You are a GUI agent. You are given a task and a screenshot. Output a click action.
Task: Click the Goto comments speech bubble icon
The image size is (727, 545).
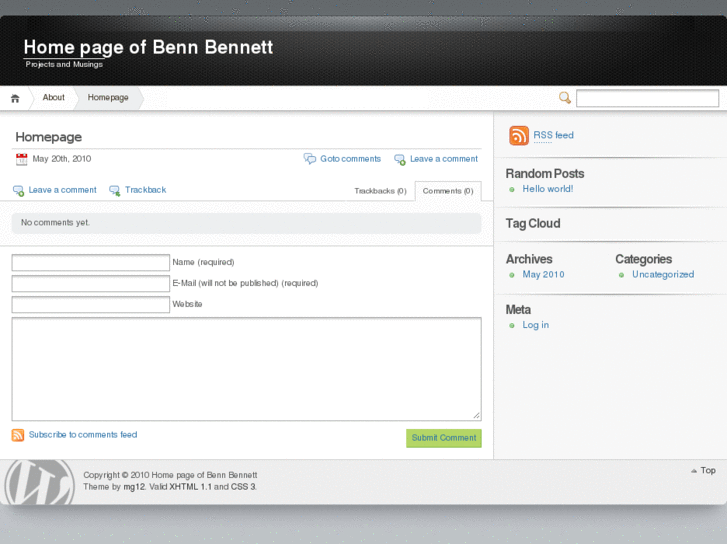click(x=310, y=159)
